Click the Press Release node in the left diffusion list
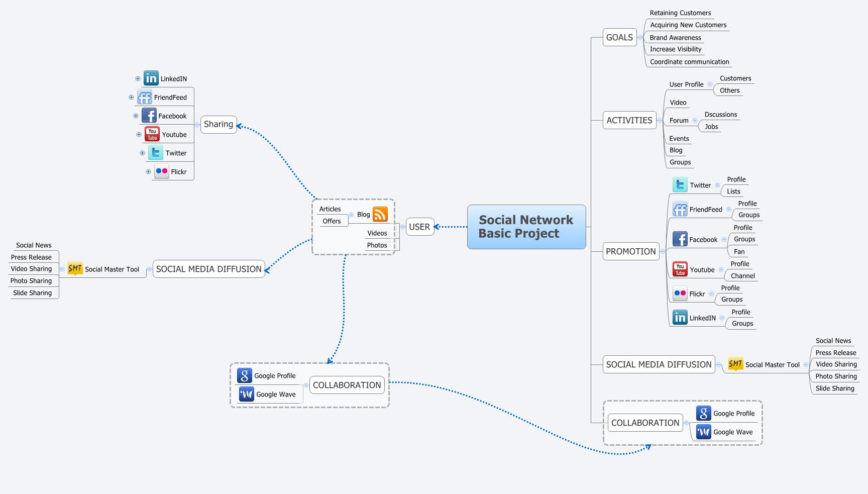This screenshot has height=494, width=868. (x=30, y=257)
